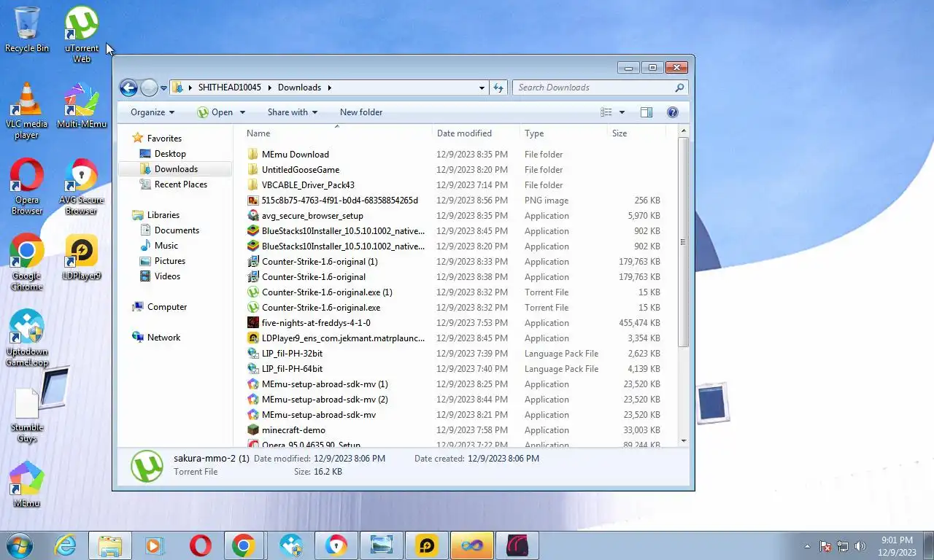Open the Recycle Bin desktop icon
This screenshot has width=934, height=560.
click(27, 29)
